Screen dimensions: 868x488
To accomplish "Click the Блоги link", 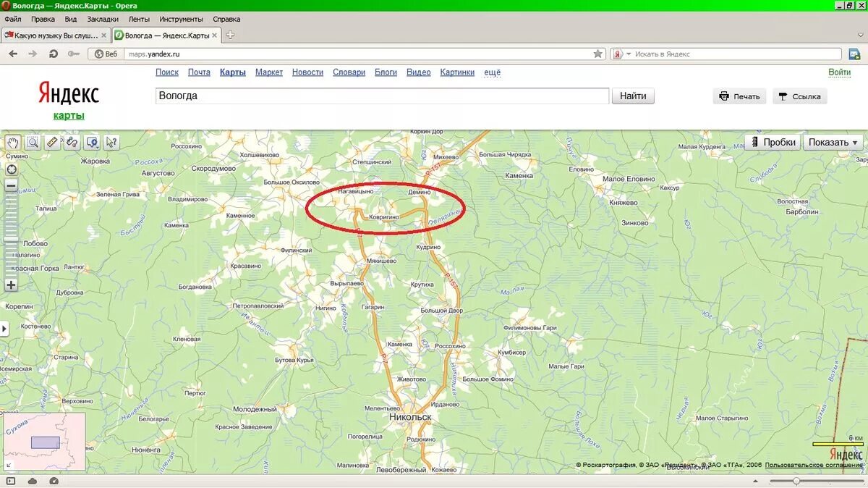I will pyautogui.click(x=386, y=72).
